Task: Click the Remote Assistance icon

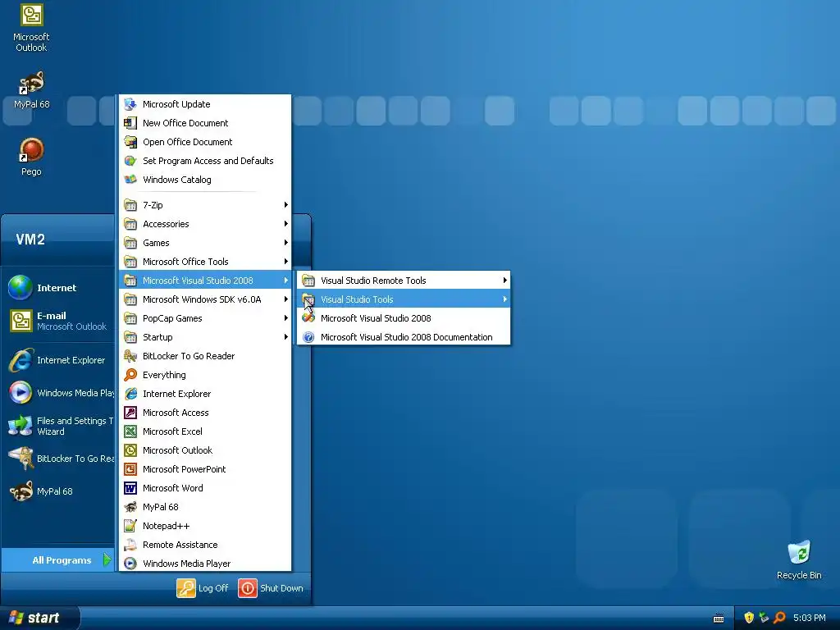Action: (x=130, y=545)
